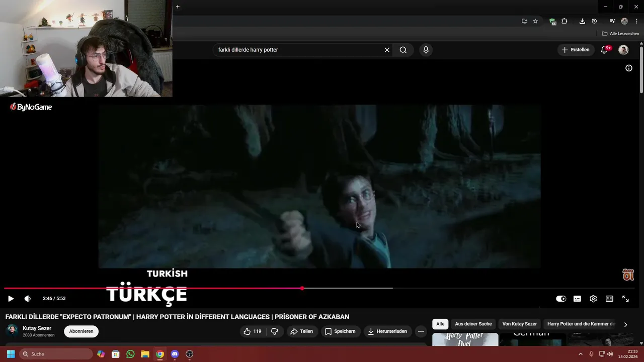Click the Teilen share button
Screen dimensions: 644x362
pos(302,331)
